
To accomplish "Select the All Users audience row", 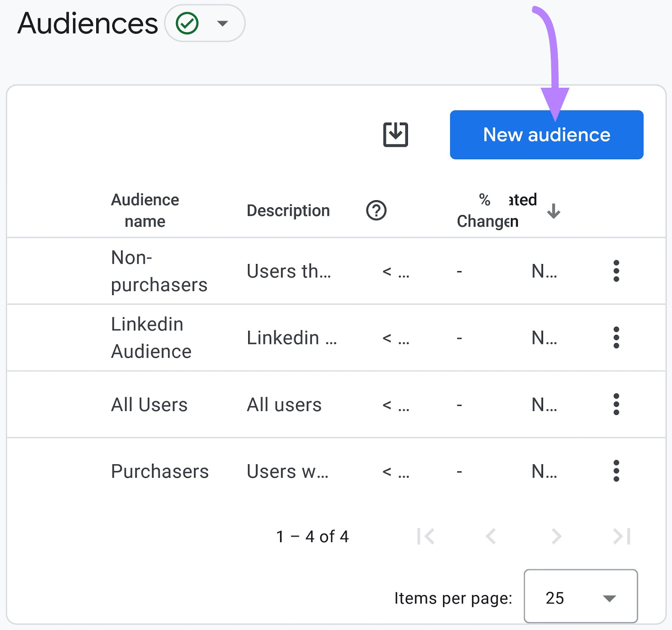I will (149, 404).
